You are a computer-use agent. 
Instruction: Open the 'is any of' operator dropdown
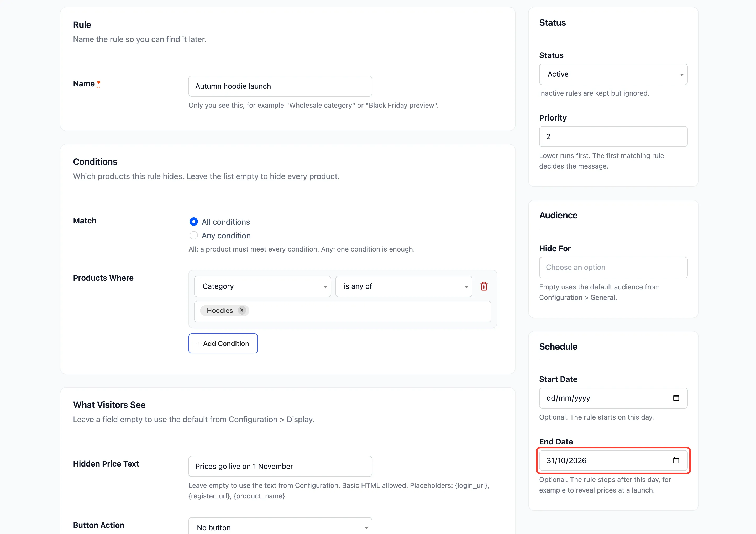[x=404, y=286]
